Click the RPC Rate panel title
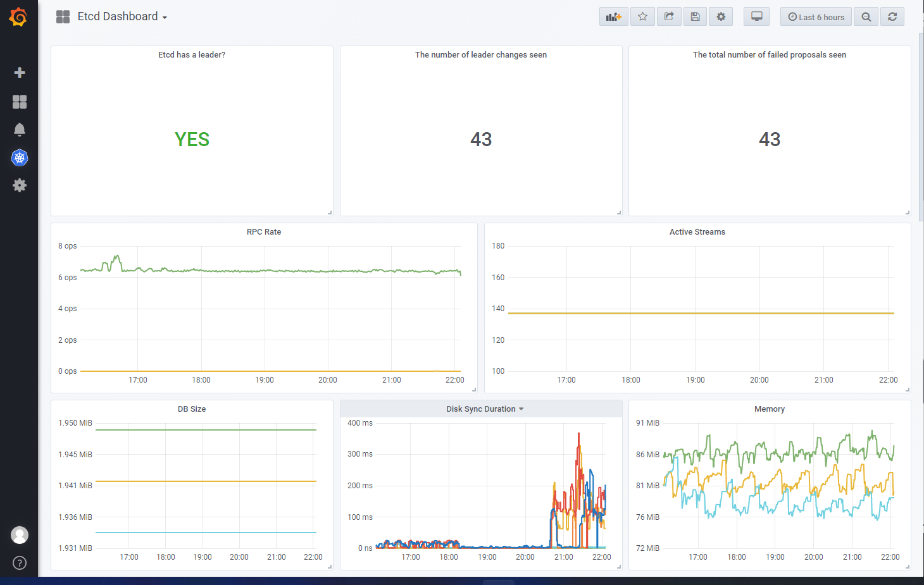This screenshot has width=924, height=585. tap(264, 232)
